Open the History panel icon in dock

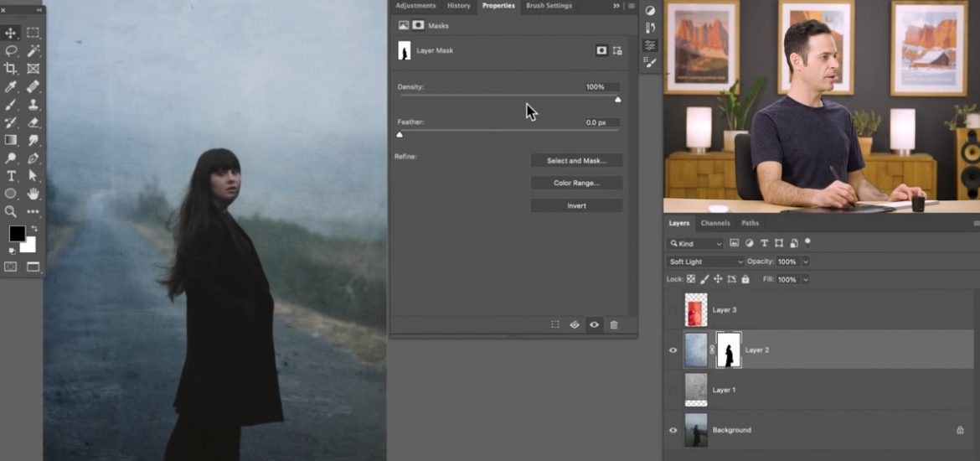pyautogui.click(x=650, y=28)
